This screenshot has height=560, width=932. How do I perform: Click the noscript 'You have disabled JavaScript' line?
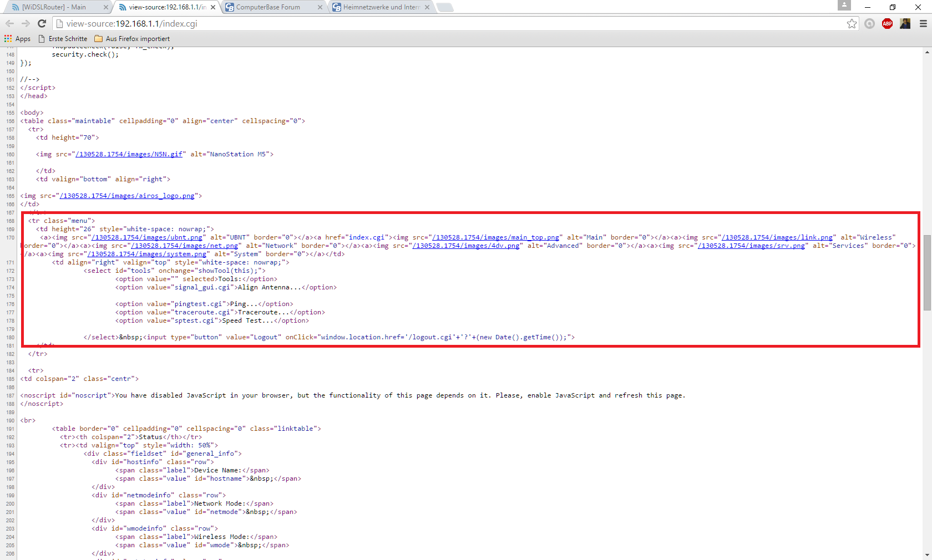point(353,395)
